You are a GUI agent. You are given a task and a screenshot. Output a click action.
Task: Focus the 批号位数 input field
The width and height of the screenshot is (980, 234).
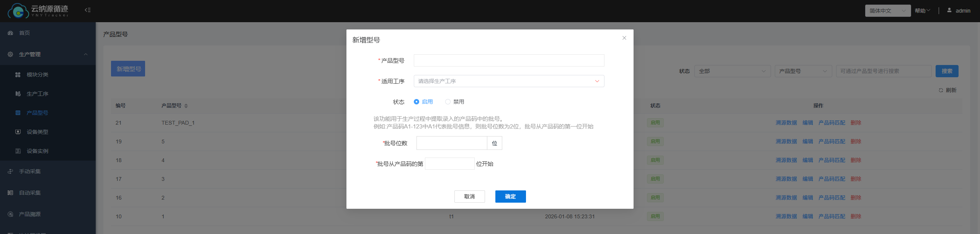pyautogui.click(x=451, y=143)
